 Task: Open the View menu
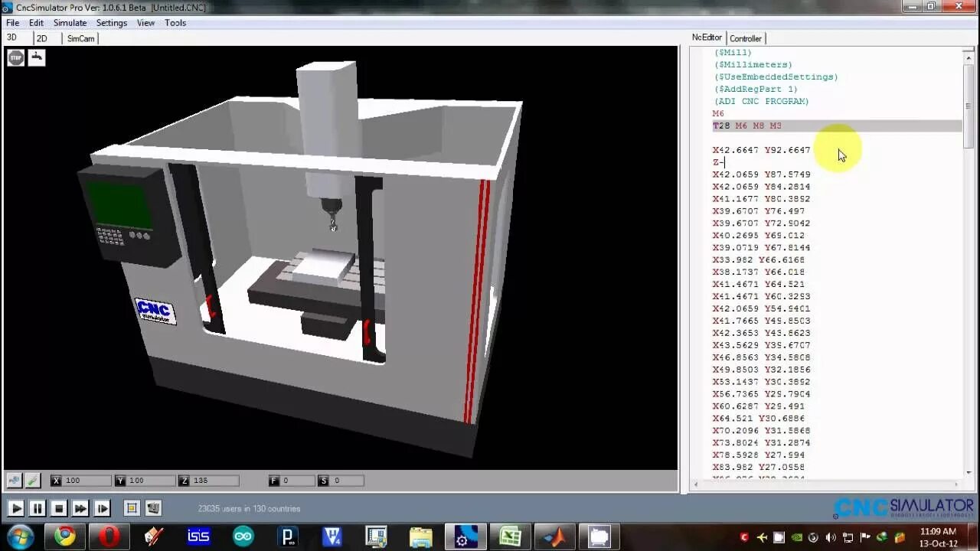coord(145,23)
